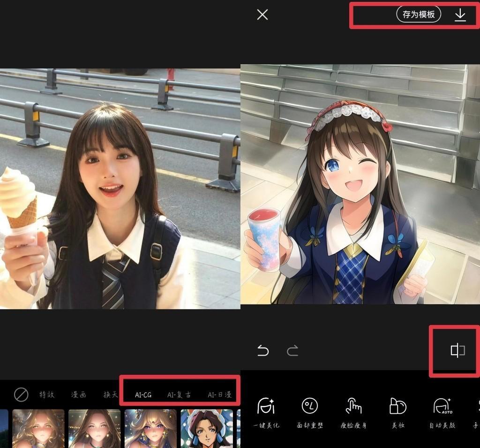The image size is (480, 448).
Task: Switch to the 漫画 tab
Action: 79,395
